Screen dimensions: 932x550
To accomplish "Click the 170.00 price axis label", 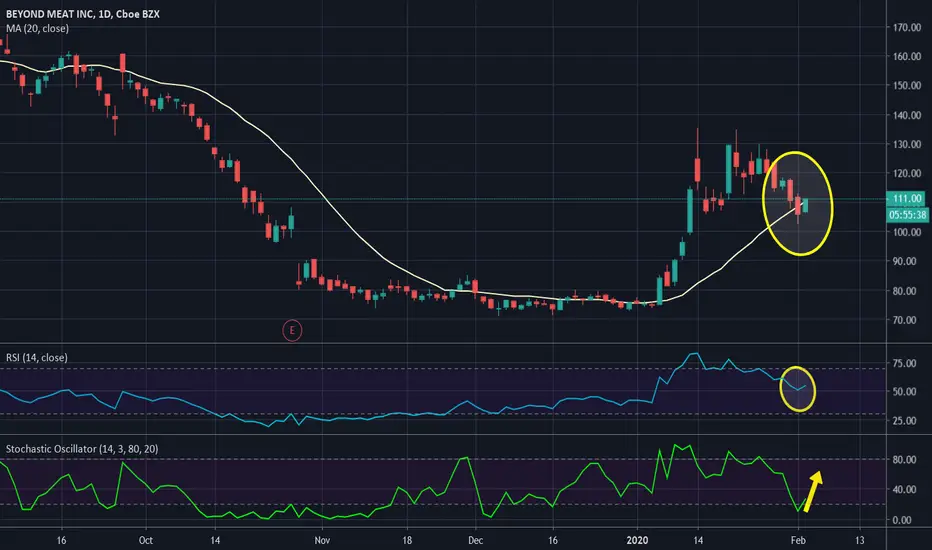I will (907, 27).
